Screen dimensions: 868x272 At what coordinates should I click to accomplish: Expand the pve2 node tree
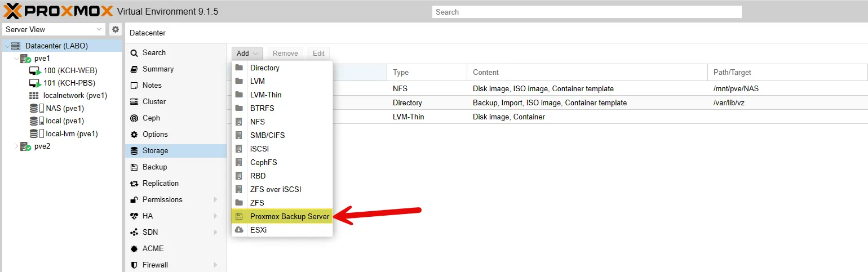pos(16,146)
